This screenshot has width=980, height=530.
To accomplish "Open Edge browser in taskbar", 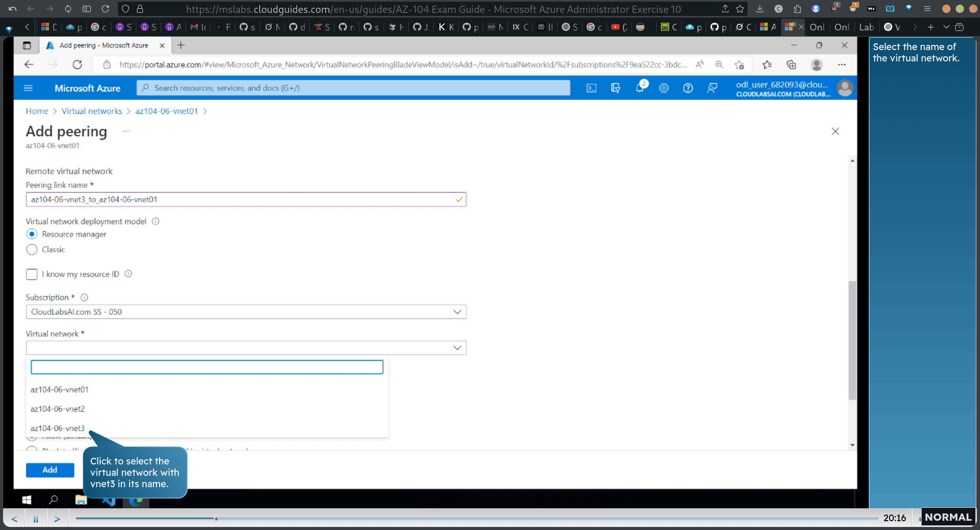I will [x=136, y=501].
